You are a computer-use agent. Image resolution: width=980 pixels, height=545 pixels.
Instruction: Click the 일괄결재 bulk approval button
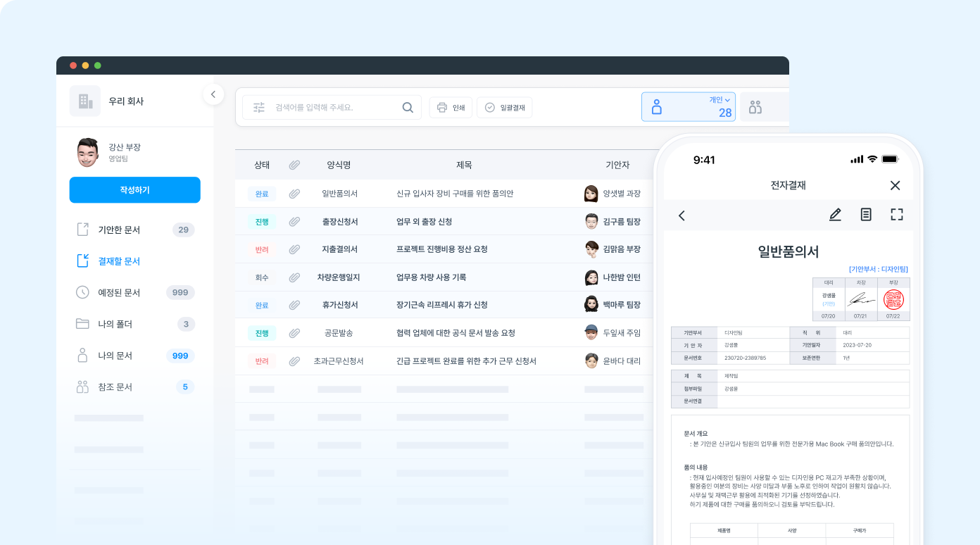coord(504,107)
